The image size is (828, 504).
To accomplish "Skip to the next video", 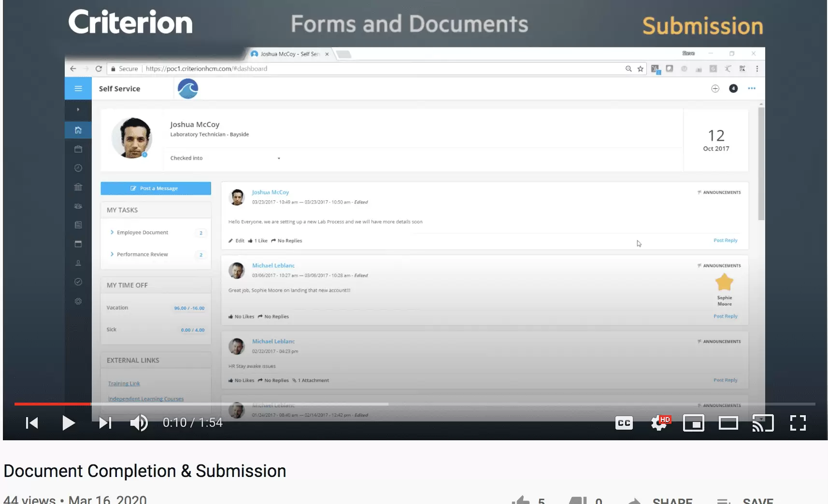I will pos(105,423).
